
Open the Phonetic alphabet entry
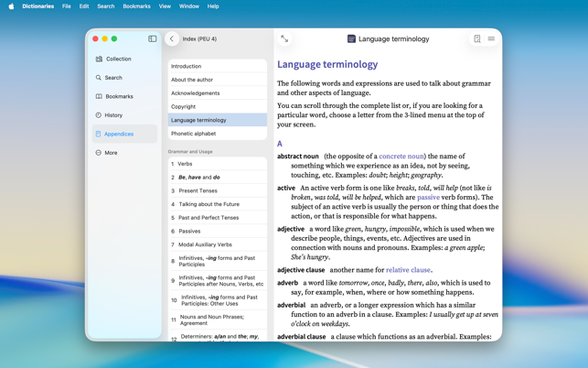click(218, 134)
